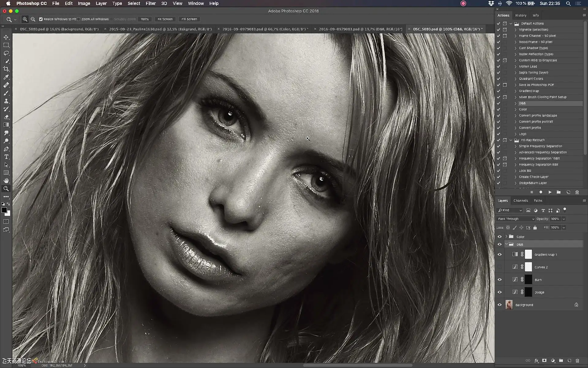Switch to the Channels tab
This screenshot has width=588, height=368.
tap(521, 201)
